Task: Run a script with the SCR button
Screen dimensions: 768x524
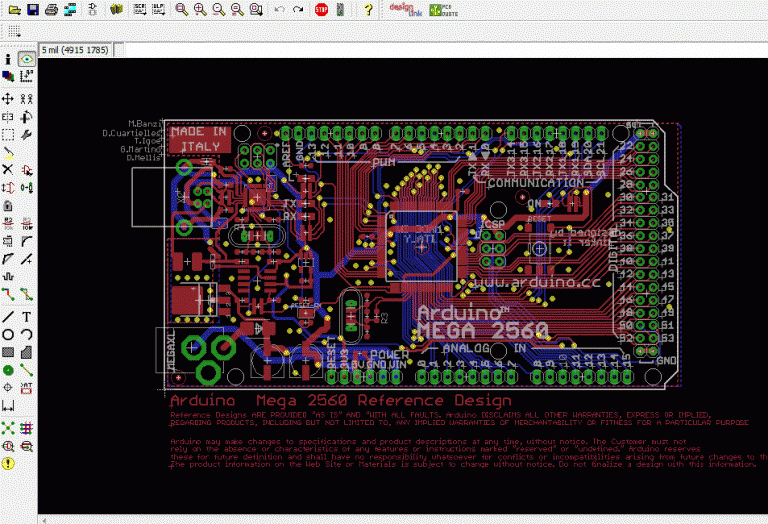Action: click(140, 9)
